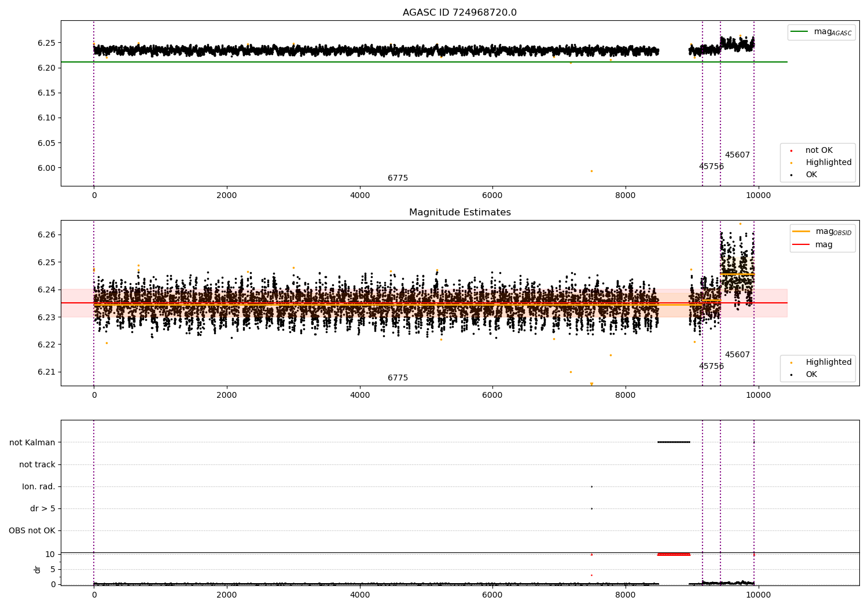Viewport: 868px width, 608px height.
Task: Click the 'Ion. rad.' row label
Action: coord(39,486)
